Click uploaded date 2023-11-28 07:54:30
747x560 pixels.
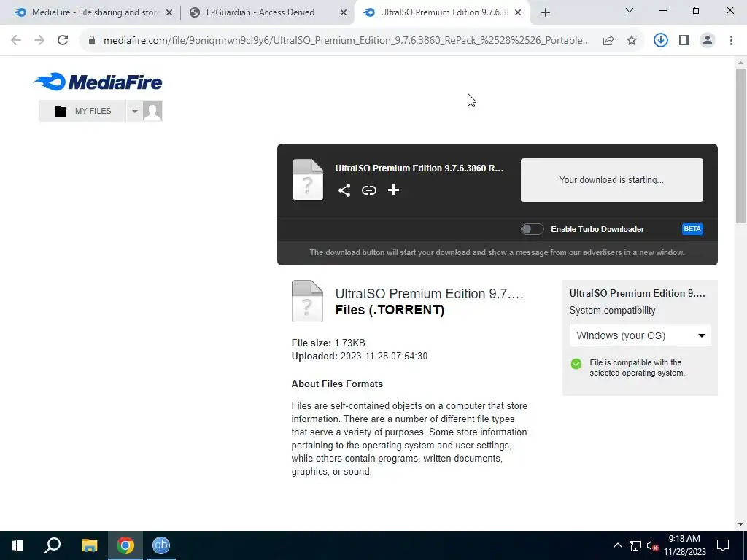[384, 356]
